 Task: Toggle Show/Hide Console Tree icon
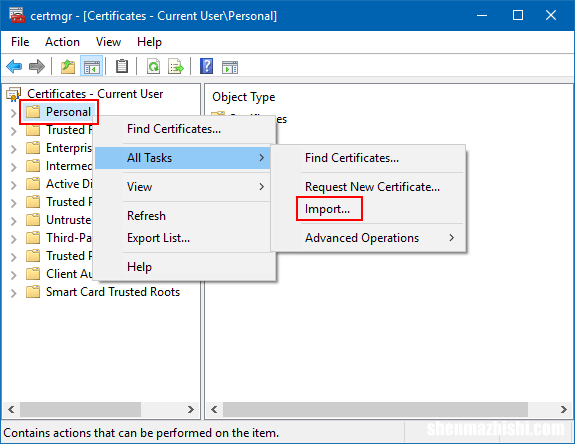(x=92, y=67)
